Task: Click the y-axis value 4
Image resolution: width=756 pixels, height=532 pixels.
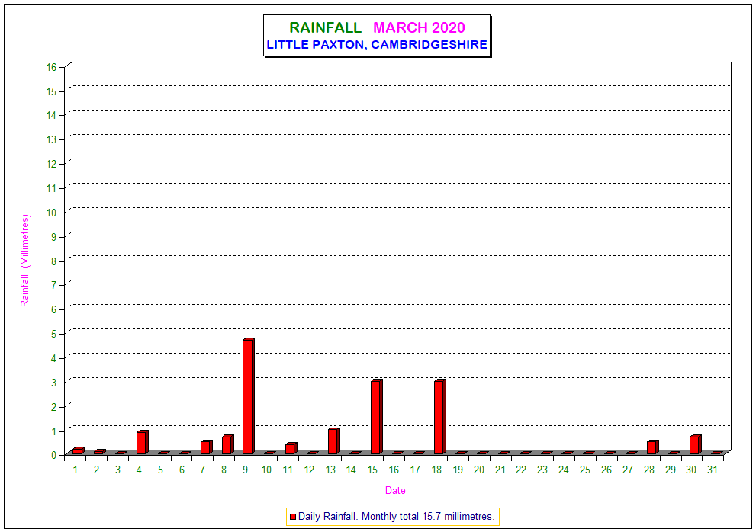Action: coord(54,358)
